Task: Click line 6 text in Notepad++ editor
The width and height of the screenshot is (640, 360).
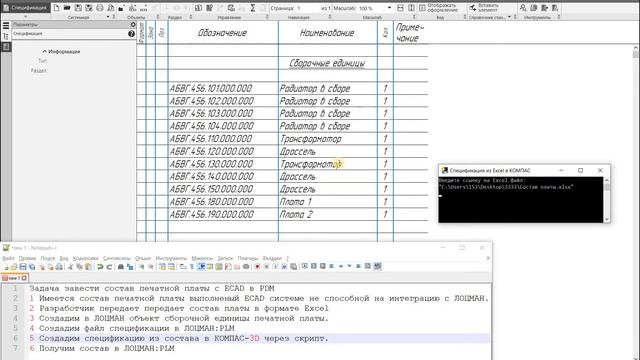Action: (179, 338)
